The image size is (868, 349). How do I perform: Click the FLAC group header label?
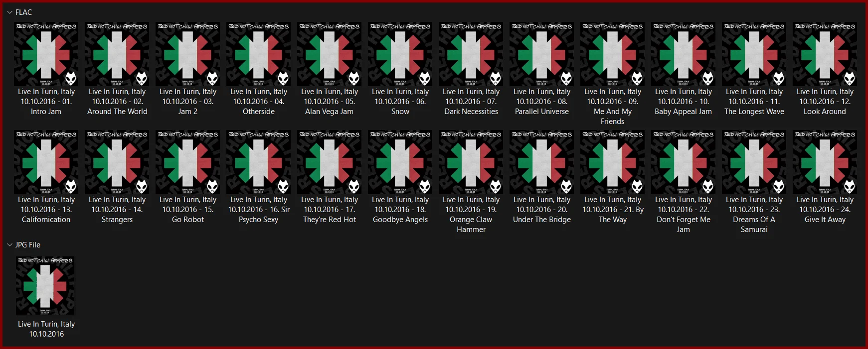coord(23,12)
